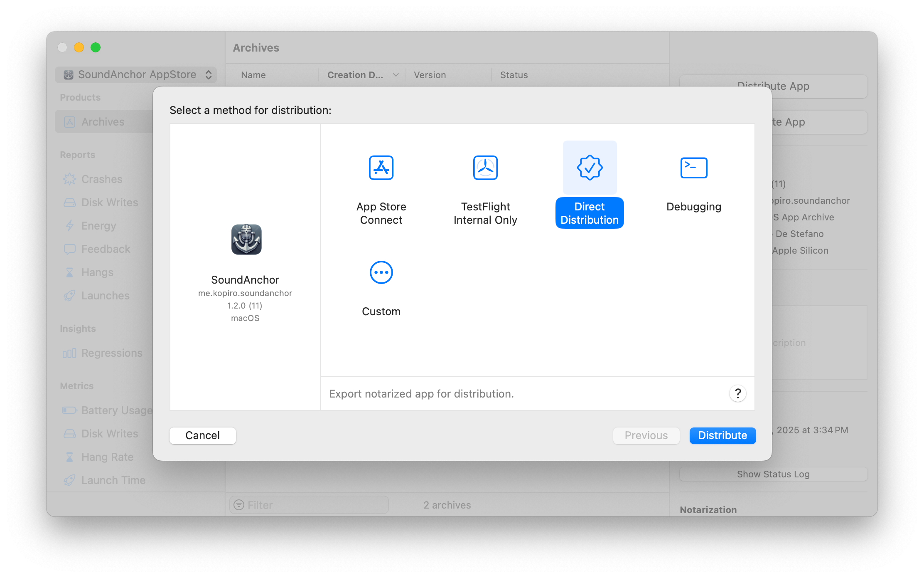The height and width of the screenshot is (578, 924).
Task: Open SoundAnchor AppStore product dropdown
Action: tap(136, 75)
